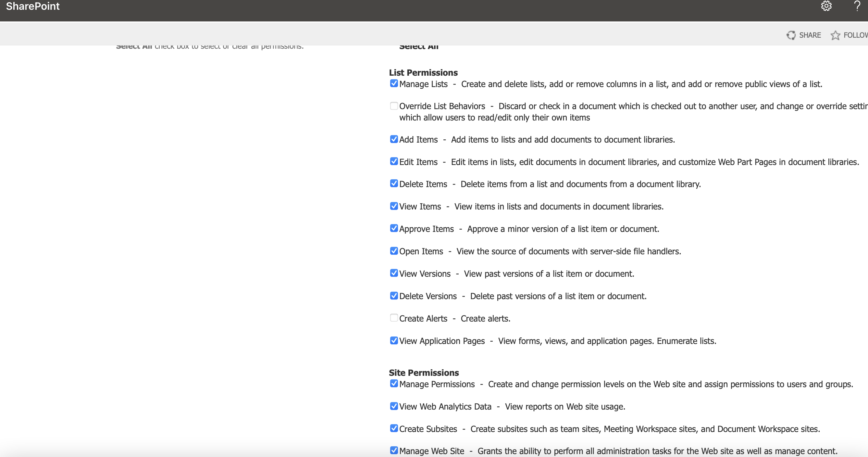Click the 'Delete Versions' label text
The width and height of the screenshot is (868, 457).
428,296
